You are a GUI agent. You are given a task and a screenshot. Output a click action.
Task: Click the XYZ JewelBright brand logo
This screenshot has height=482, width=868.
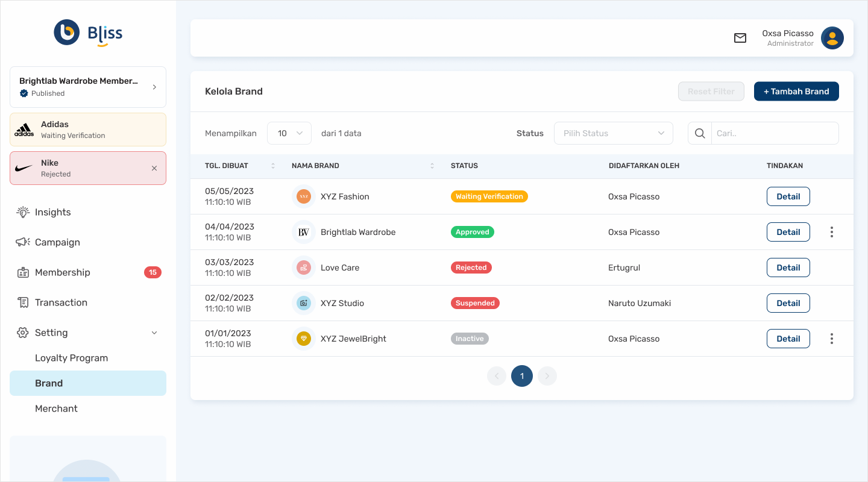304,339
